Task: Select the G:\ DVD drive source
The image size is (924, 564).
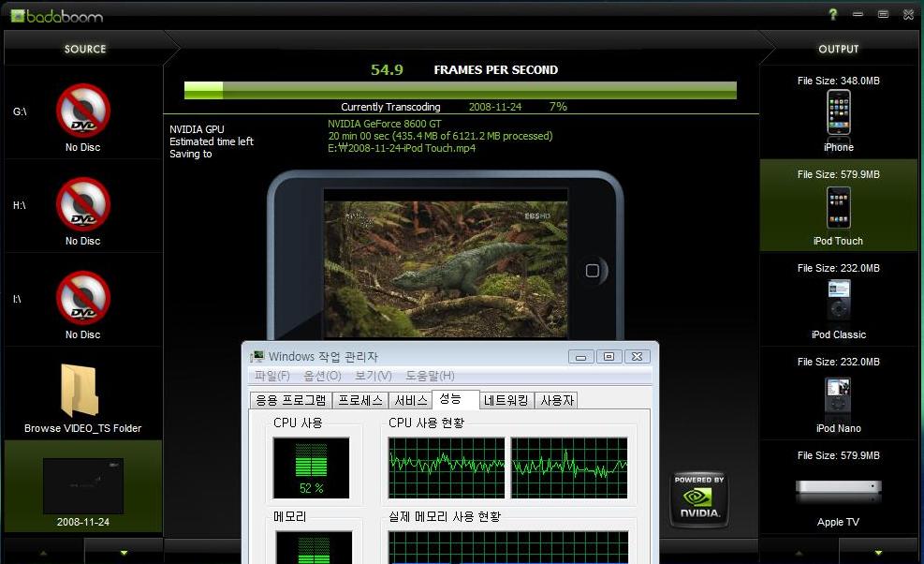Action: 83,111
